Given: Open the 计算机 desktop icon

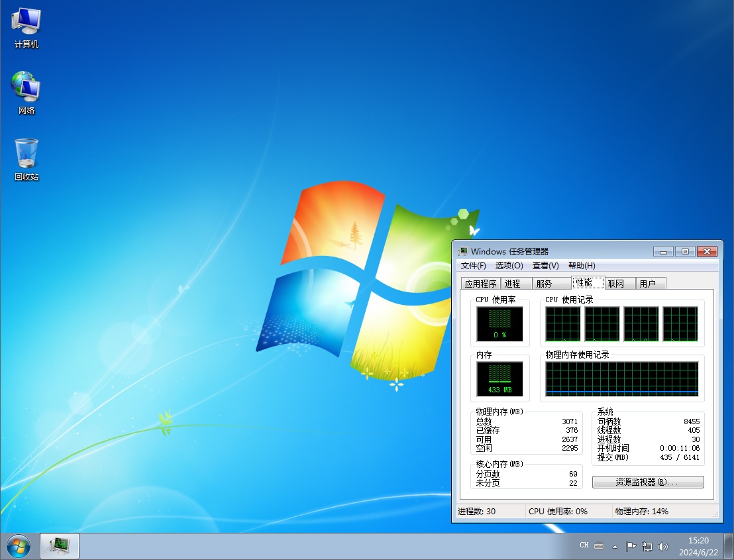Looking at the screenshot, I should click(26, 28).
